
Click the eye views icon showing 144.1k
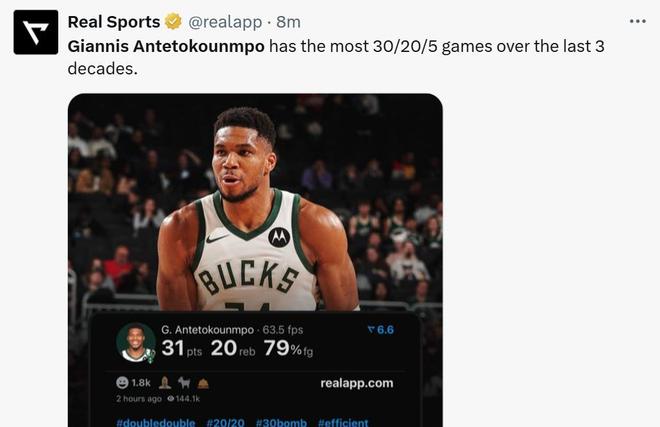click(170, 399)
